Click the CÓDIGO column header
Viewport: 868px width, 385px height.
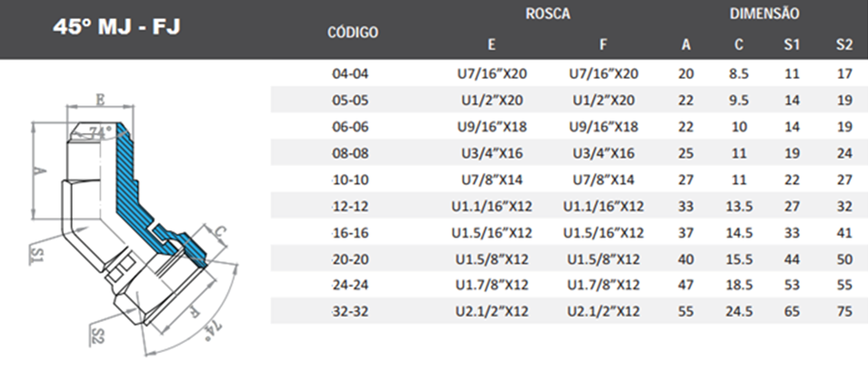tap(353, 33)
